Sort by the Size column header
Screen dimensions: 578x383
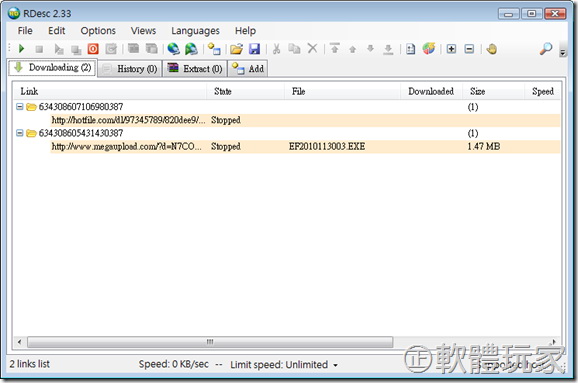click(493, 91)
